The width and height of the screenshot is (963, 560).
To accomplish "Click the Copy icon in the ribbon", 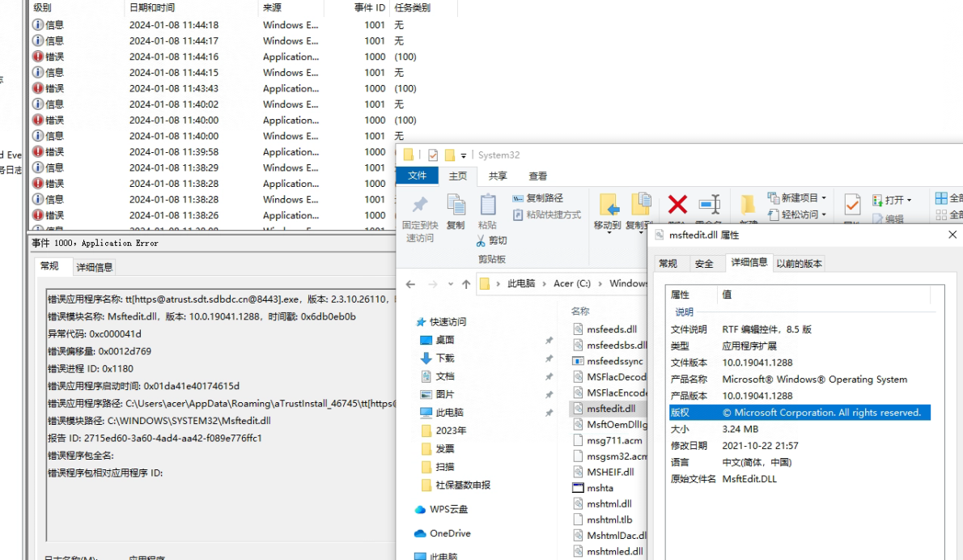I will coord(456,206).
